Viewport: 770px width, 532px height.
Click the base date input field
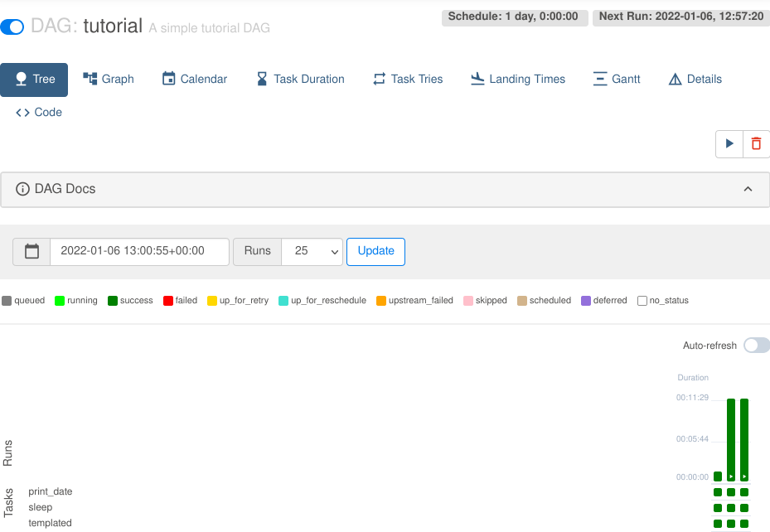click(139, 251)
